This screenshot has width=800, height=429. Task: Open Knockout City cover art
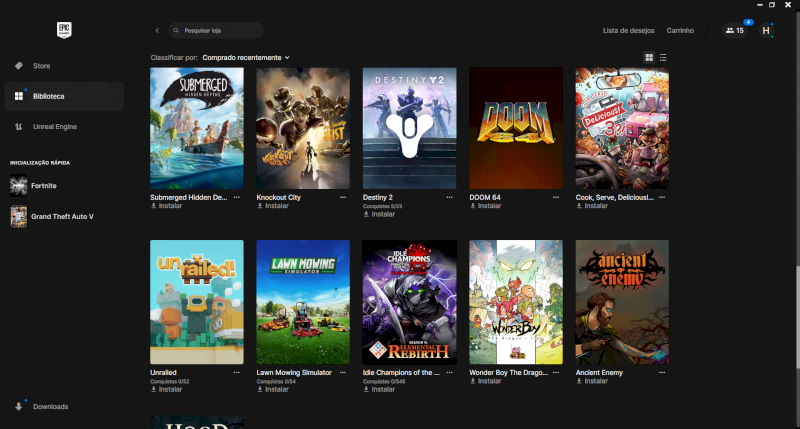click(303, 128)
